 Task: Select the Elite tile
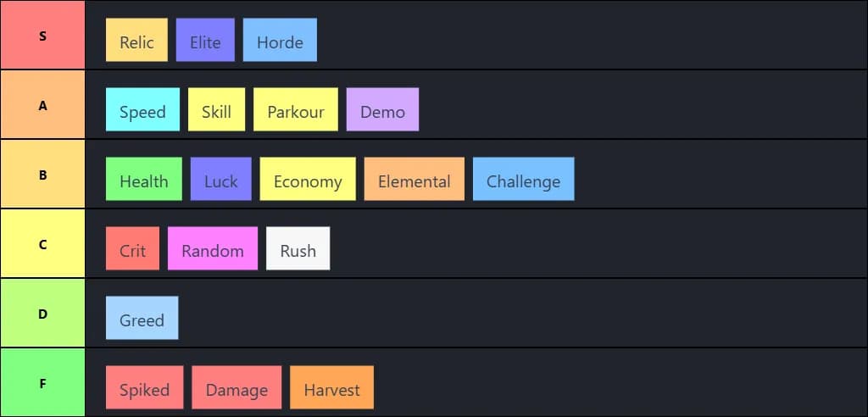pos(205,40)
